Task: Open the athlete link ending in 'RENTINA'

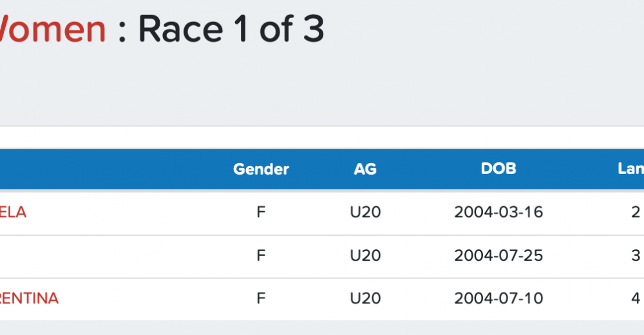Action: coord(29,299)
